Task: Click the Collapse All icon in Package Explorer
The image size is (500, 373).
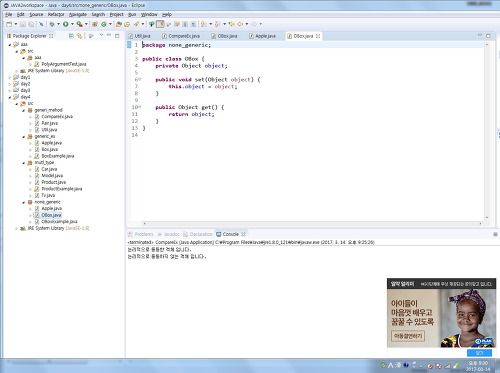Action: click(x=71, y=36)
